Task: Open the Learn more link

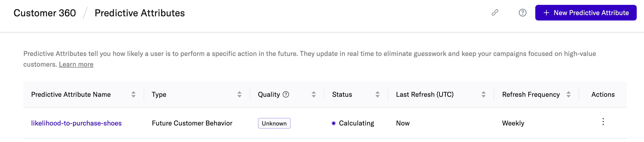Action: click(76, 65)
